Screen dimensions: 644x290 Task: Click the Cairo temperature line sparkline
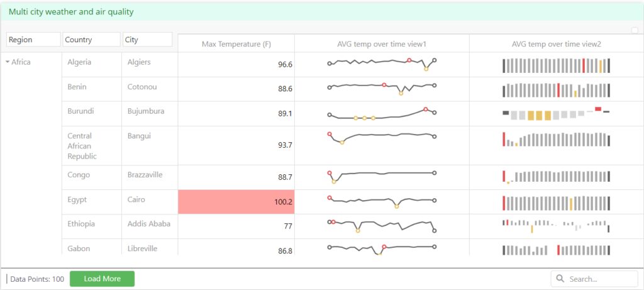[382, 201]
